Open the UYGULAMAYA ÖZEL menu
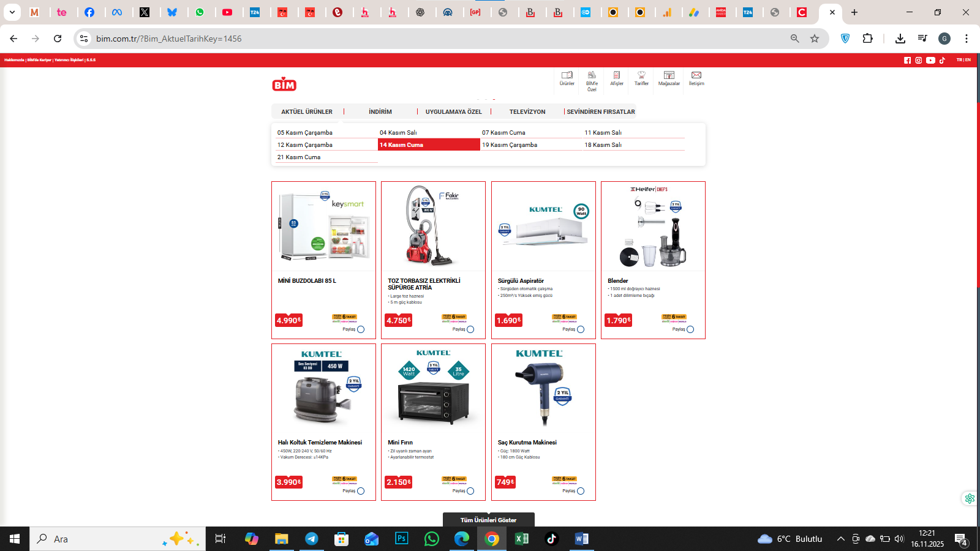The height and width of the screenshot is (551, 980). coord(454,112)
